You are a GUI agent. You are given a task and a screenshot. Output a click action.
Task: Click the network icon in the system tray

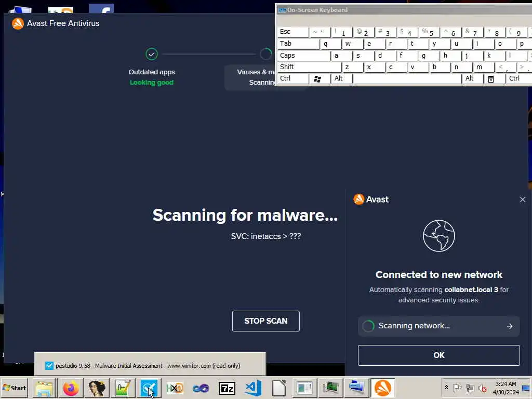[470, 388]
